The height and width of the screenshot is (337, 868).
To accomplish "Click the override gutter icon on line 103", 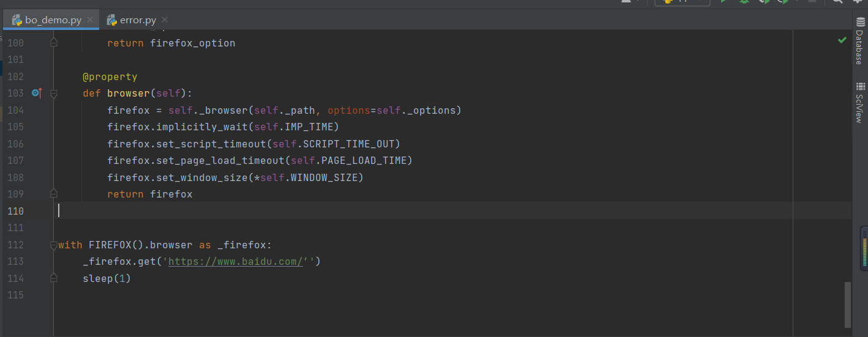I will 37,93.
